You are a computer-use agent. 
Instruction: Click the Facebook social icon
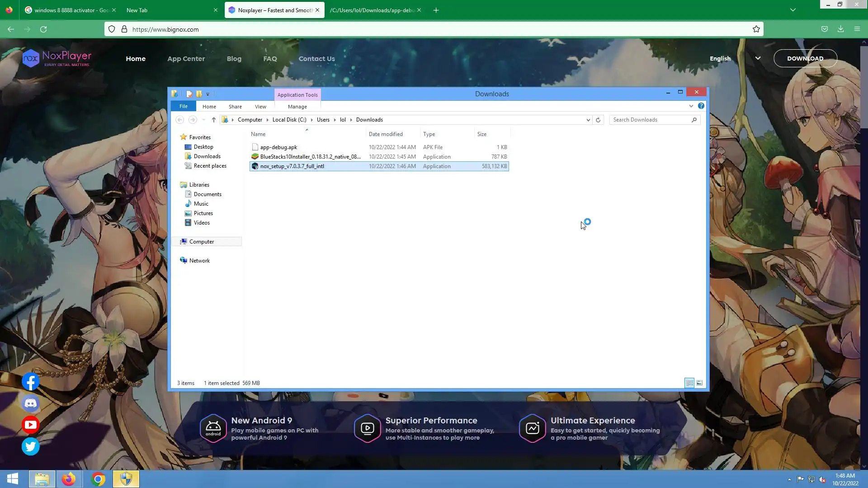click(x=31, y=382)
